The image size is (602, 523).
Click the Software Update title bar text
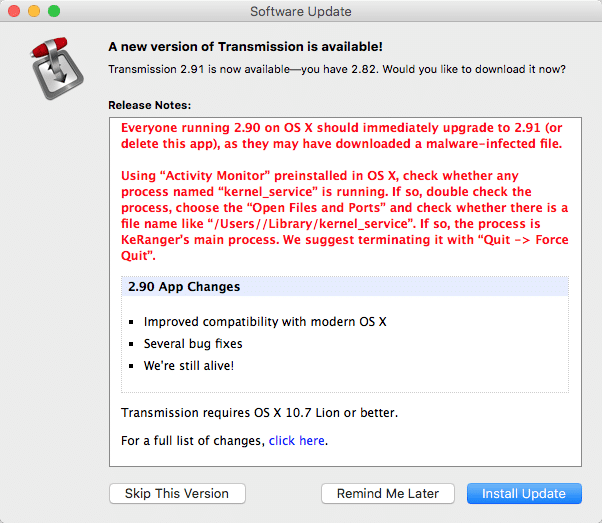point(300,11)
